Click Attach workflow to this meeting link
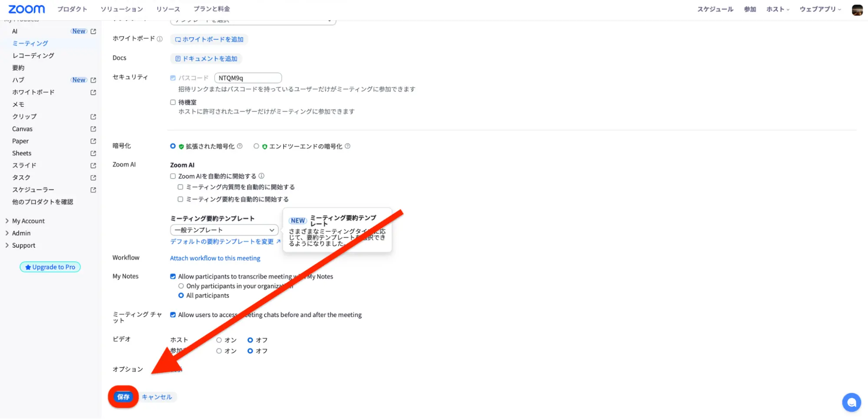 coord(215,258)
